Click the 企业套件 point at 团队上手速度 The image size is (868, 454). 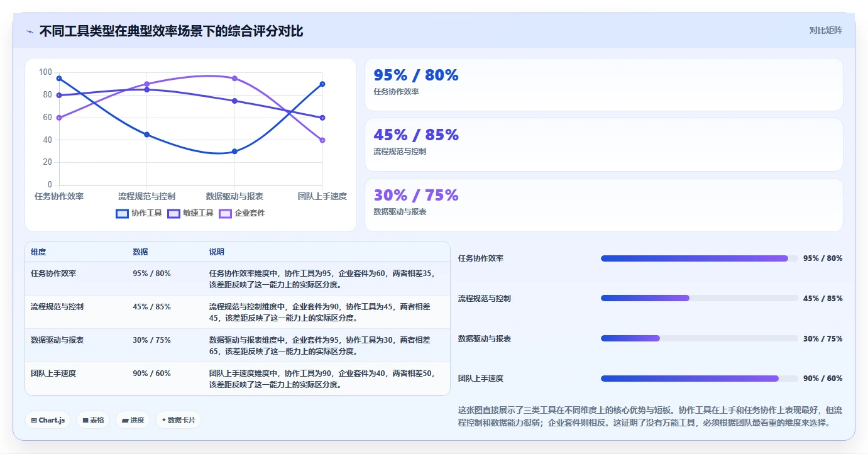tap(322, 140)
